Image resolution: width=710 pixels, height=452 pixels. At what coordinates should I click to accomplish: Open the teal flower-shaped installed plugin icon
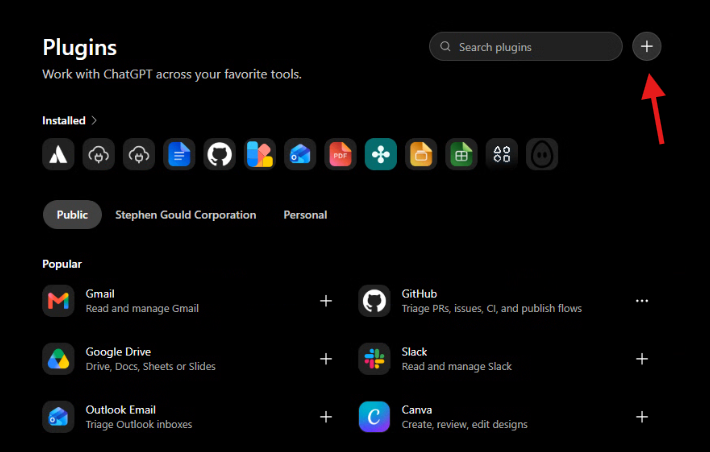[381, 154]
